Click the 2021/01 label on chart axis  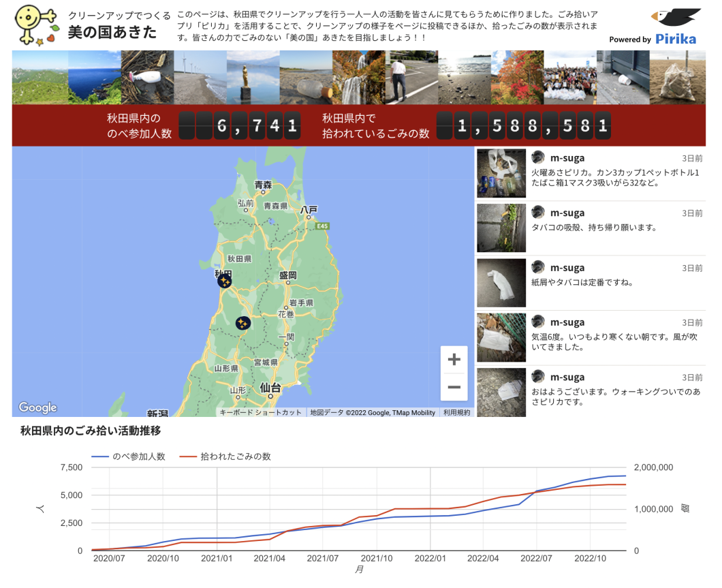pyautogui.click(x=217, y=559)
